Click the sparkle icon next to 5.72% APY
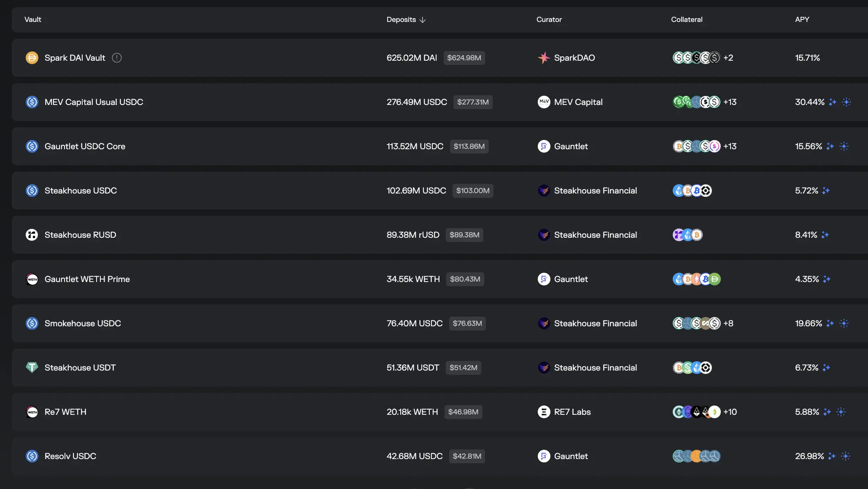The height and width of the screenshot is (489, 868). [x=826, y=191]
